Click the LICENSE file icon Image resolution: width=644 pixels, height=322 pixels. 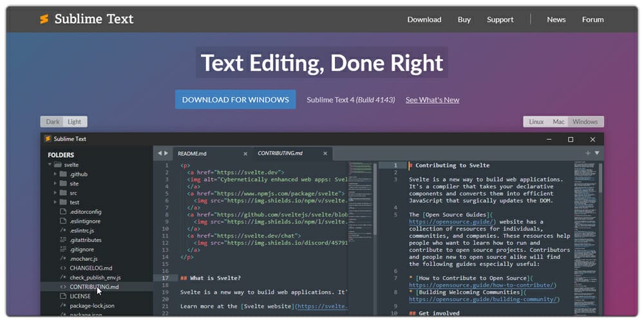coord(63,296)
